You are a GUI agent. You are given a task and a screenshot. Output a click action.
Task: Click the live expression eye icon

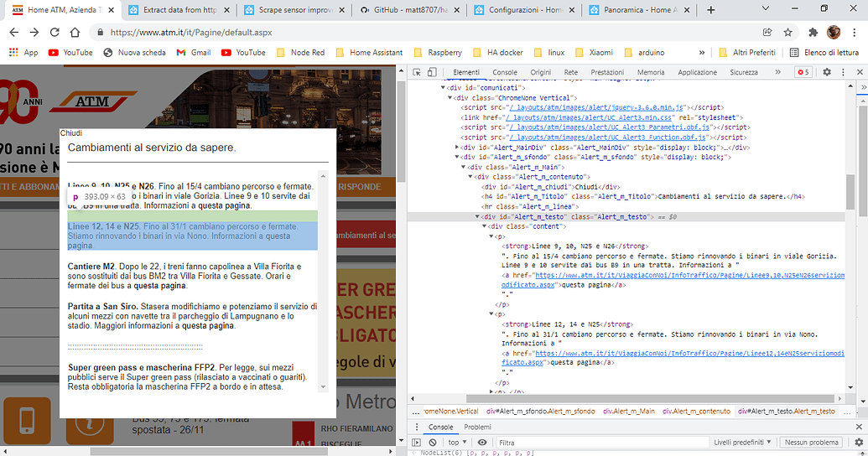point(482,442)
